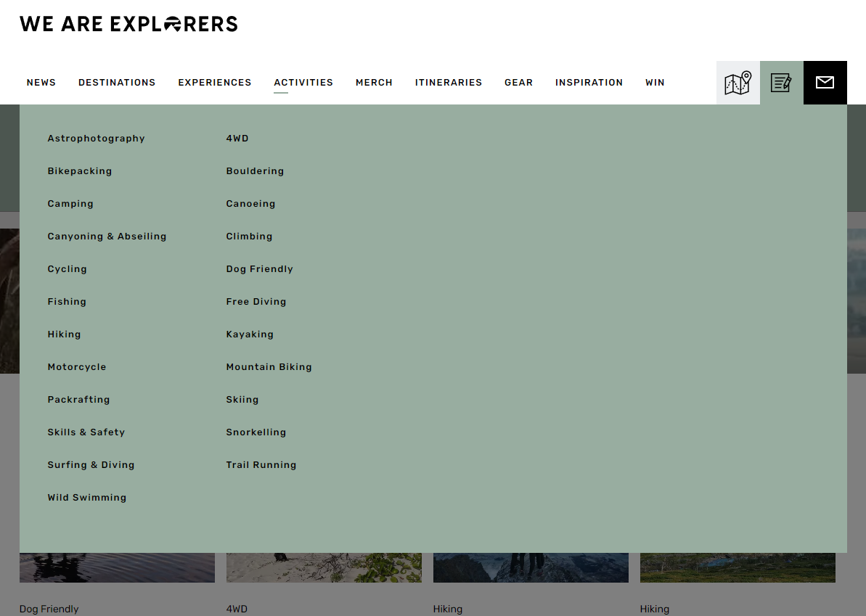Screen dimensions: 866x616
Task: Open the News menu item
Action: click(41, 83)
